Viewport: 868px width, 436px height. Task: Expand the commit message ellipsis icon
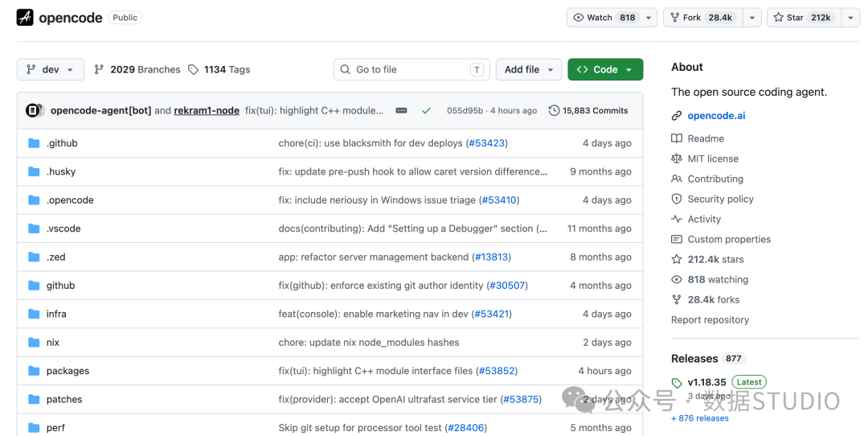click(x=401, y=111)
